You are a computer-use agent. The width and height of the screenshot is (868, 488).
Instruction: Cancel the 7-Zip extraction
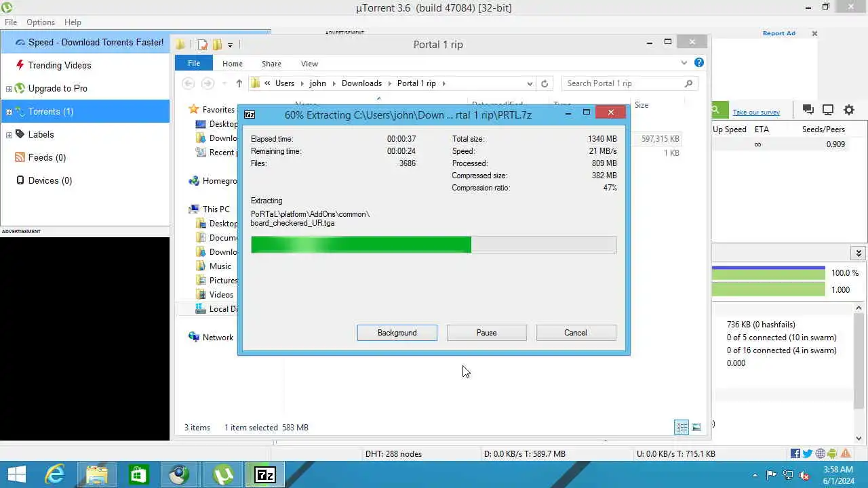click(576, 333)
